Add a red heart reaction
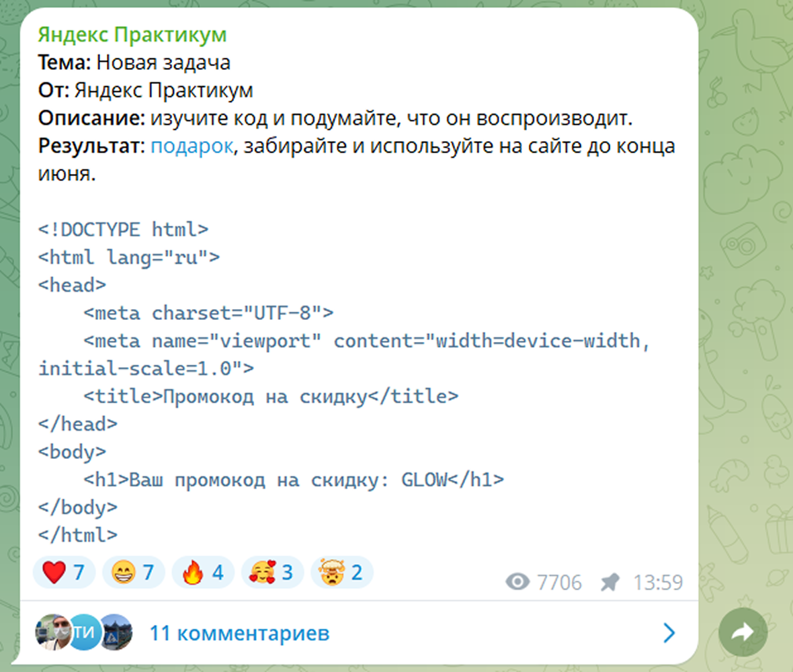The width and height of the screenshot is (793, 672). pos(64,573)
